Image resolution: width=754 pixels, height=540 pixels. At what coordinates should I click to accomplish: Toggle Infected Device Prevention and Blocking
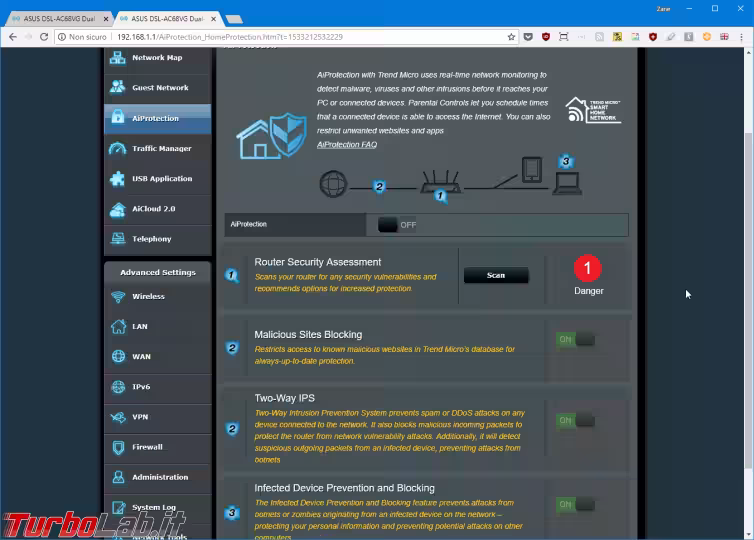tap(575, 505)
